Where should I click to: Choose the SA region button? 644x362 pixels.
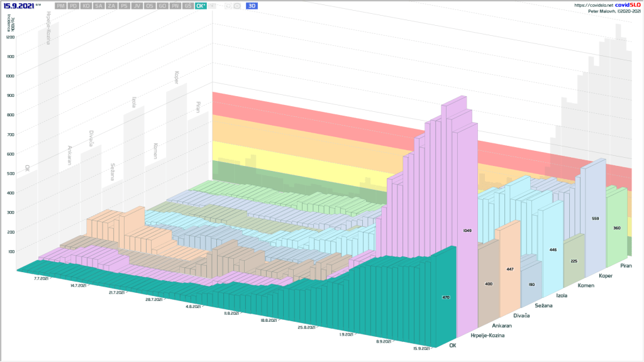click(99, 6)
